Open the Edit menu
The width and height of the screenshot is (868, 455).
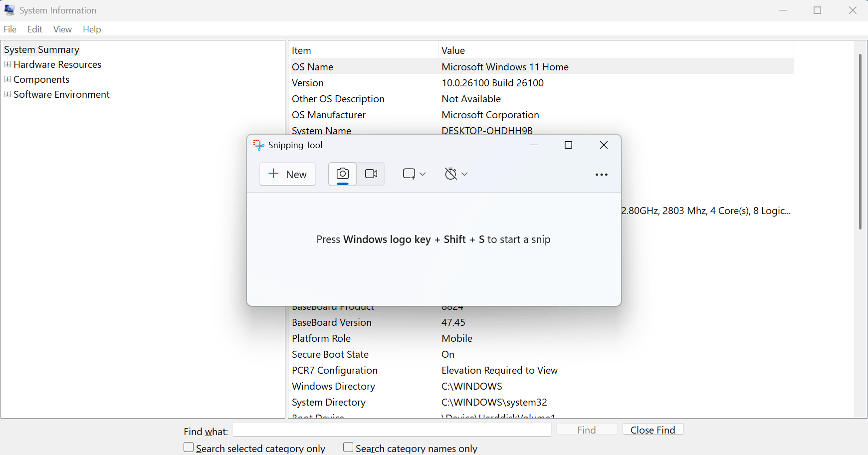(x=35, y=29)
